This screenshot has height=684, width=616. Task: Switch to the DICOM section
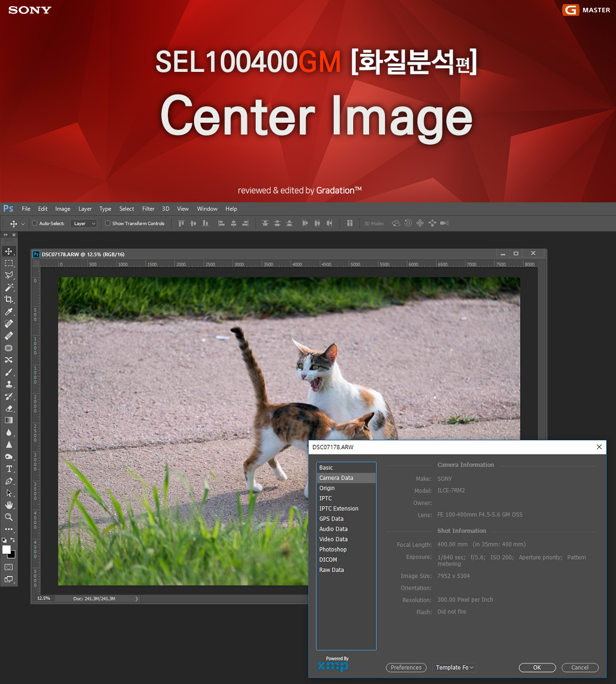[x=346, y=560]
